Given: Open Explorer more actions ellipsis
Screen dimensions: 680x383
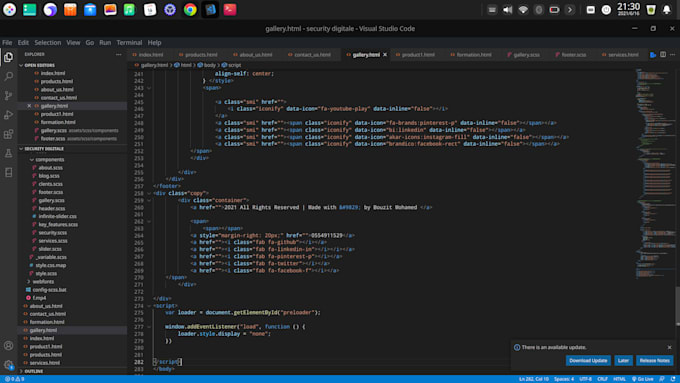Looking at the screenshot, I should click(118, 55).
